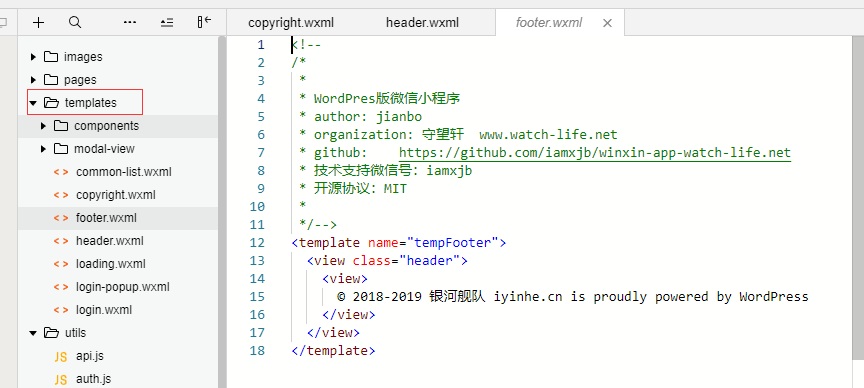Viewport: 864px width, 388px height.
Task: Click the JS icon beside auth.js
Action: click(61, 380)
